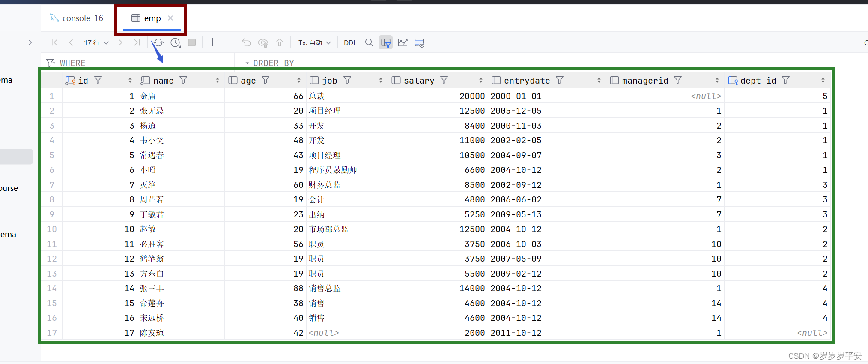Select row number 17 in the gutter
868x364 pixels.
52,333
